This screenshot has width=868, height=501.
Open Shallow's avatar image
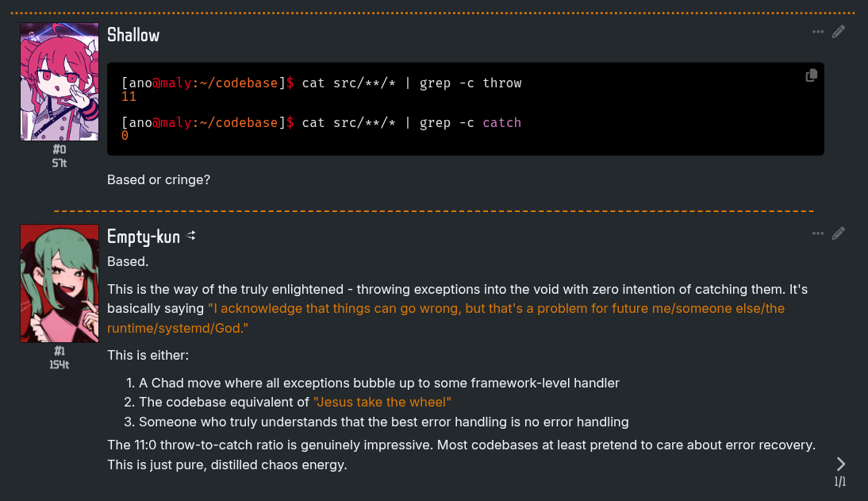tap(60, 82)
